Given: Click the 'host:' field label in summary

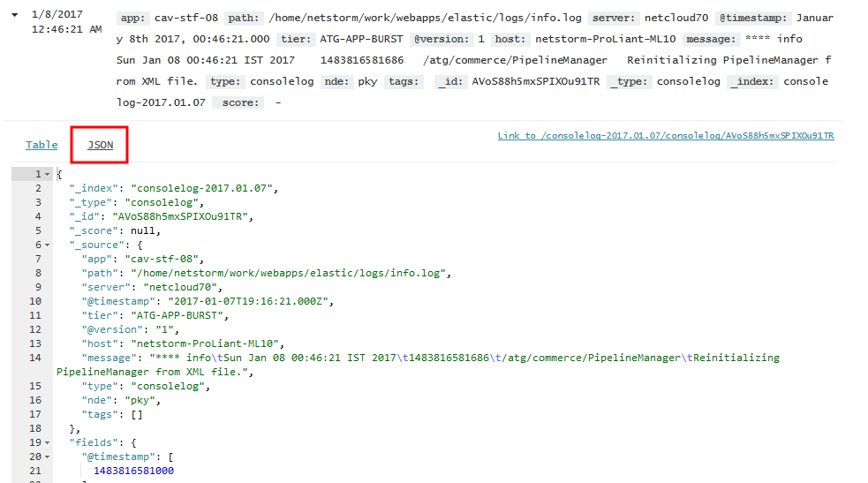Looking at the screenshot, I should click(509, 39).
